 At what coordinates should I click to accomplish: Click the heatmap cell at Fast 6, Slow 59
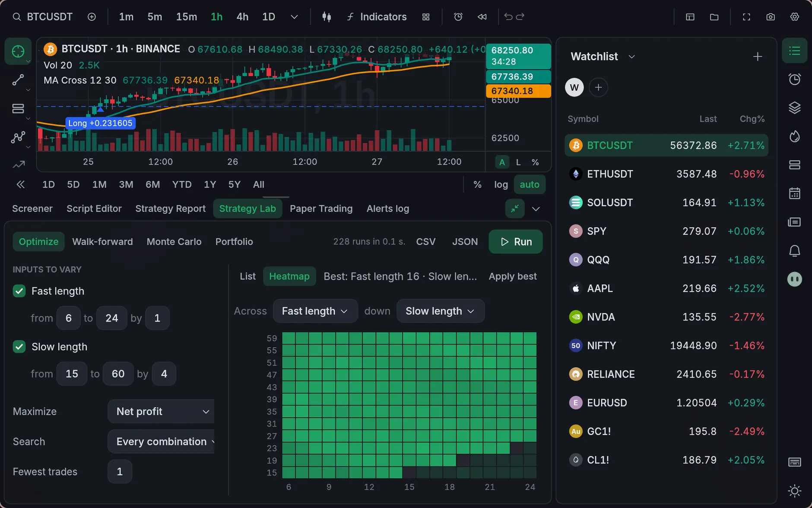(x=289, y=339)
